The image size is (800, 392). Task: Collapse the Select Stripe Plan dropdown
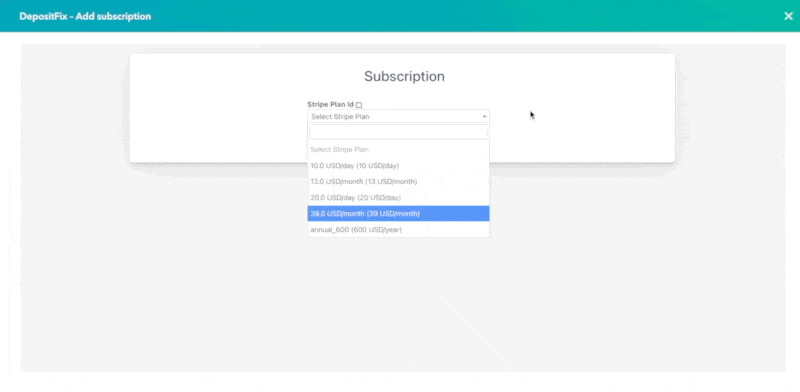click(398, 116)
